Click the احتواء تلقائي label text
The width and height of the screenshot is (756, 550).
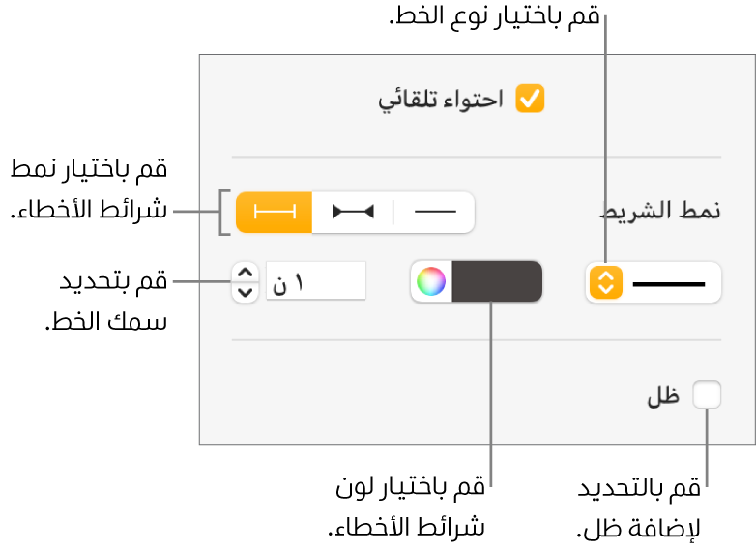click(440, 101)
